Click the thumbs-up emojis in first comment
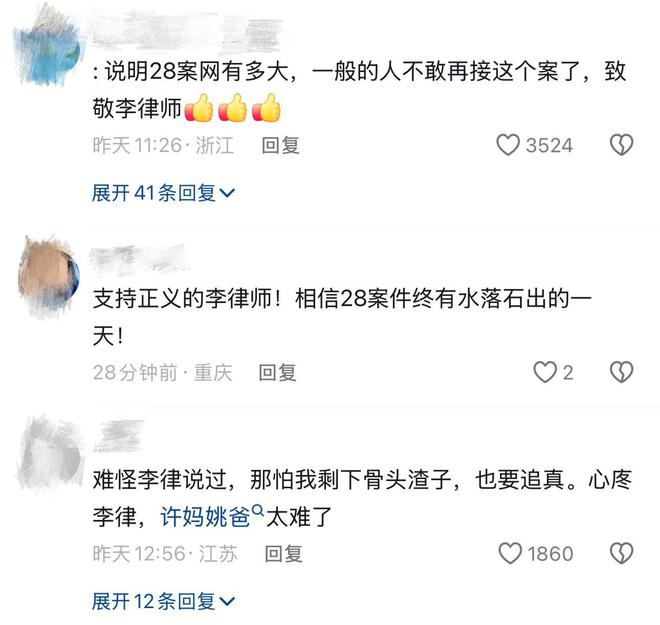 coord(232,108)
